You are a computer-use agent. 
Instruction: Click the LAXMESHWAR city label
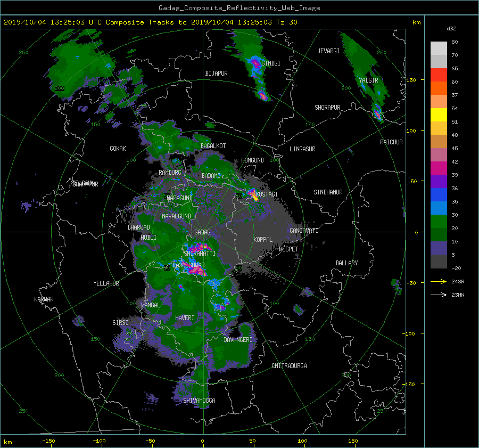(x=188, y=265)
